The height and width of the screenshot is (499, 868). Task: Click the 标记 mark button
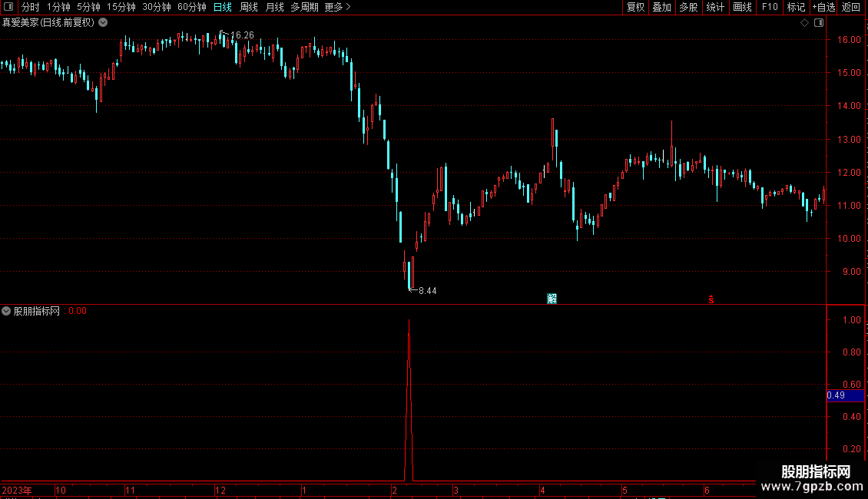[x=796, y=7]
